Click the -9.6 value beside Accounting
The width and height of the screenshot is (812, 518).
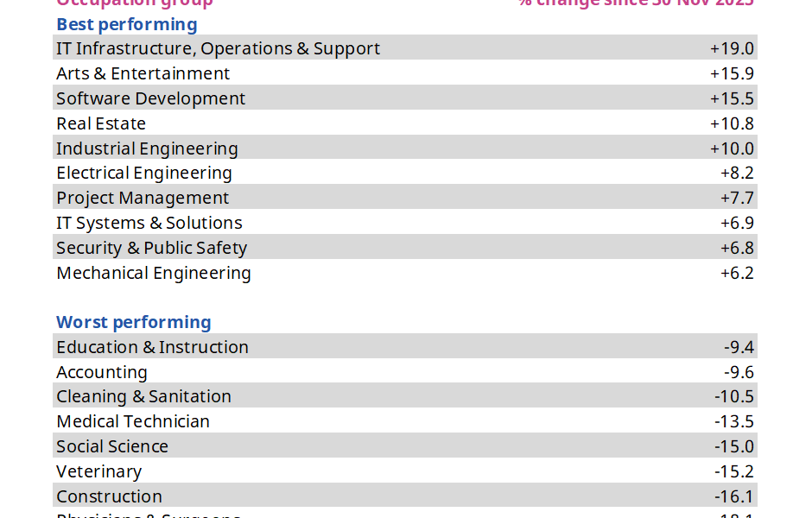739,372
